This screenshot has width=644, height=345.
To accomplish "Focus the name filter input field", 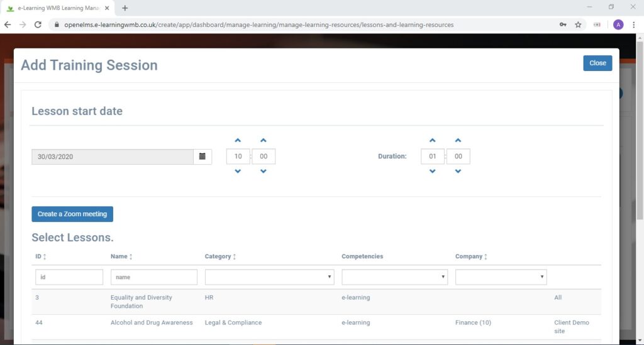I will (x=154, y=277).
